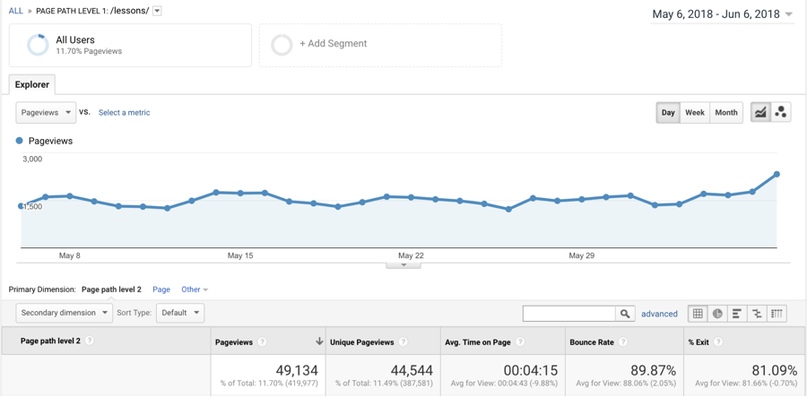Open help for % Exit column
The height and width of the screenshot is (397, 807).
(718, 342)
